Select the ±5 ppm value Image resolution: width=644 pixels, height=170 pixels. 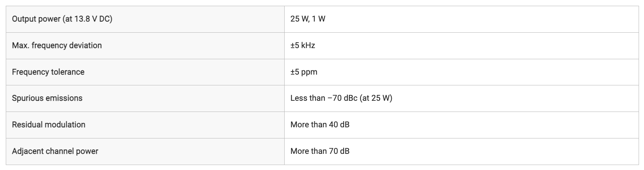click(x=304, y=72)
